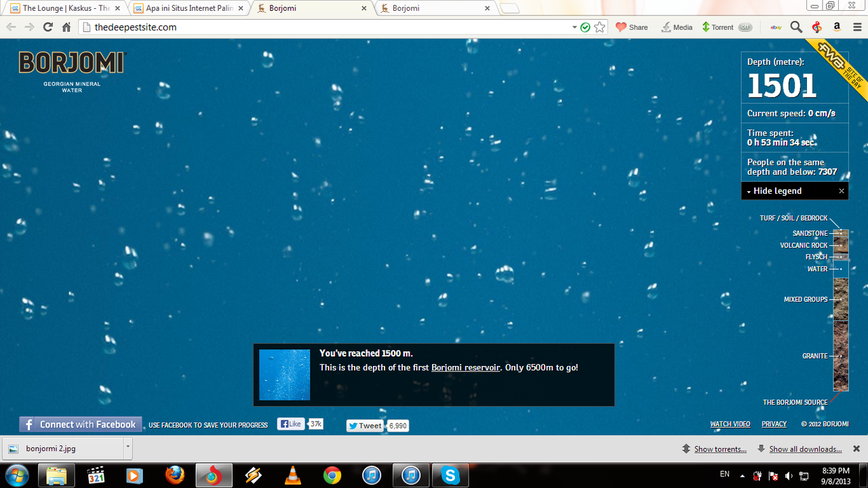Image resolution: width=868 pixels, height=488 pixels.
Task: Close the Apa ini Situs Internet tab
Action: coord(240,9)
